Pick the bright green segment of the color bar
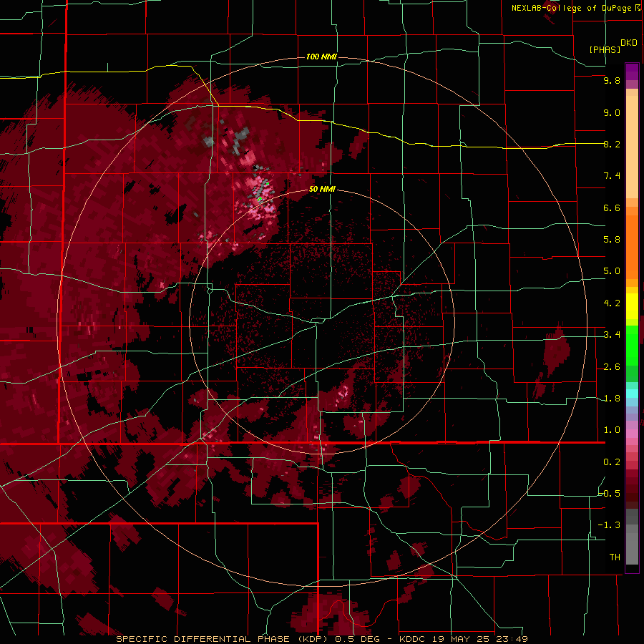Screen dimensions: 644x644 [x=632, y=344]
